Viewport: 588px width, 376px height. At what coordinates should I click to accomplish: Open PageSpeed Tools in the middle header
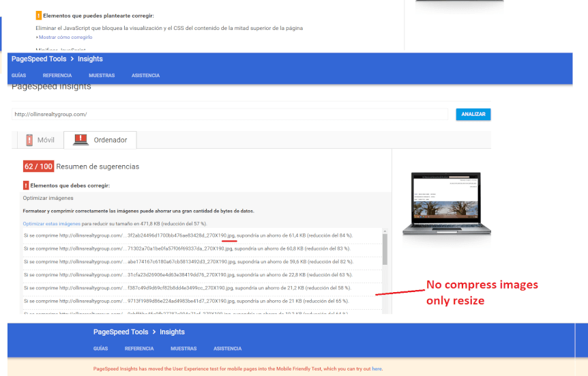pyautogui.click(x=39, y=59)
